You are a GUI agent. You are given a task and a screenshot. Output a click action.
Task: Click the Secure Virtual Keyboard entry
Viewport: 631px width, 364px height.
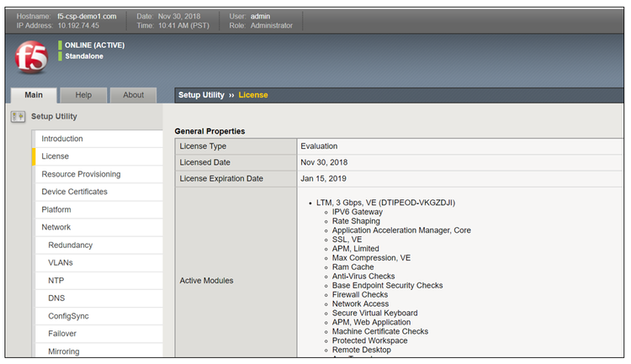click(x=374, y=313)
